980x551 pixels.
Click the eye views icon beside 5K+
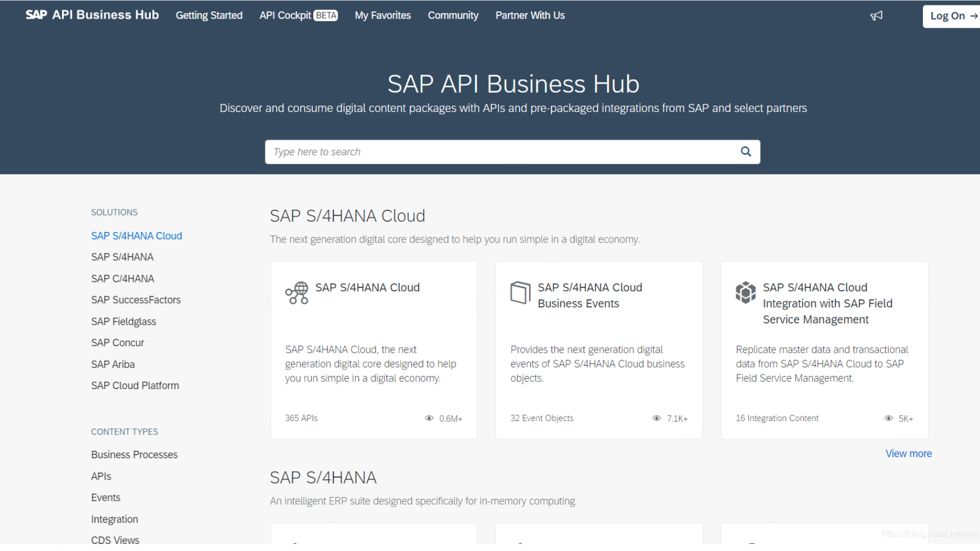coord(889,418)
